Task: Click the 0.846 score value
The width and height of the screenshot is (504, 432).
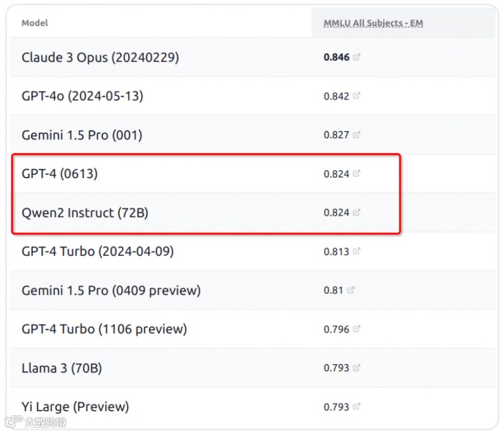Action: point(336,57)
